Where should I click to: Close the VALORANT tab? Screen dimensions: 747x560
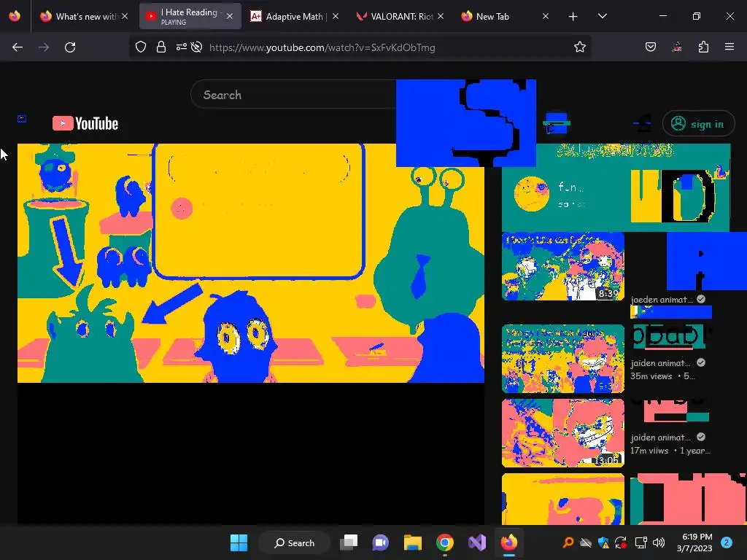441,16
